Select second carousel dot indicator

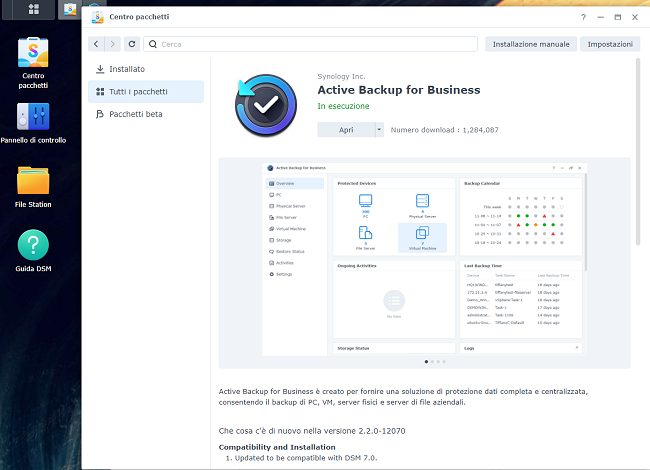click(x=432, y=362)
